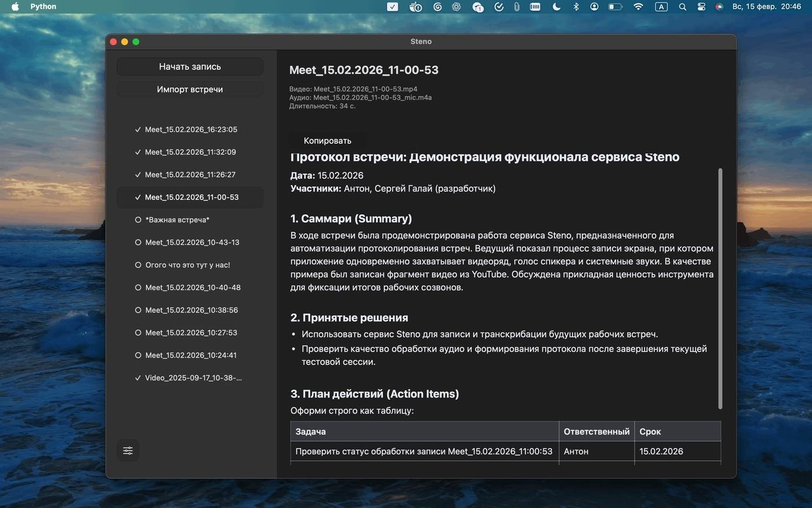The image size is (812, 508).
Task: Click the Apple logo in the menu bar
Action: click(16, 7)
